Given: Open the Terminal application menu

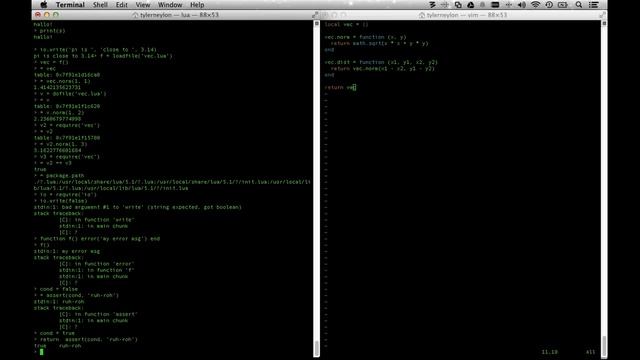Looking at the screenshot, I should (70, 5).
